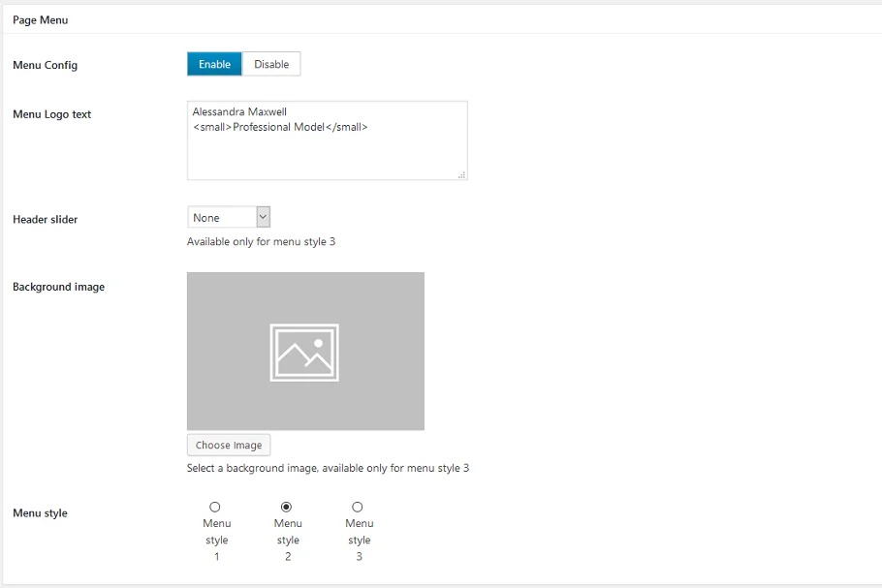Click inside the Menu Logo text area
Image resolution: width=882 pixels, height=588 pixels.
pos(327,150)
